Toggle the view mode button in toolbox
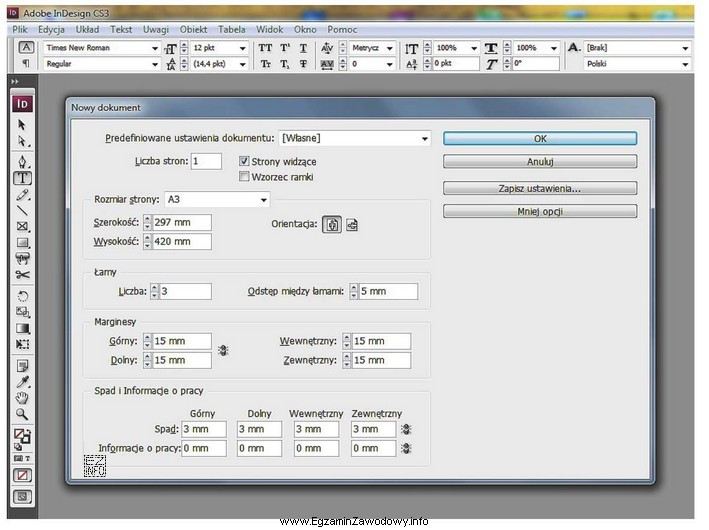The height and width of the screenshot is (530, 709). (x=22, y=497)
